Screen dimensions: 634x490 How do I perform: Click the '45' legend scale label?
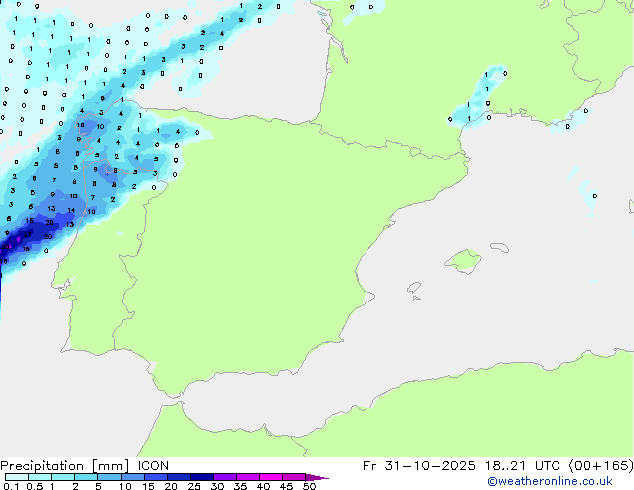[286, 486]
